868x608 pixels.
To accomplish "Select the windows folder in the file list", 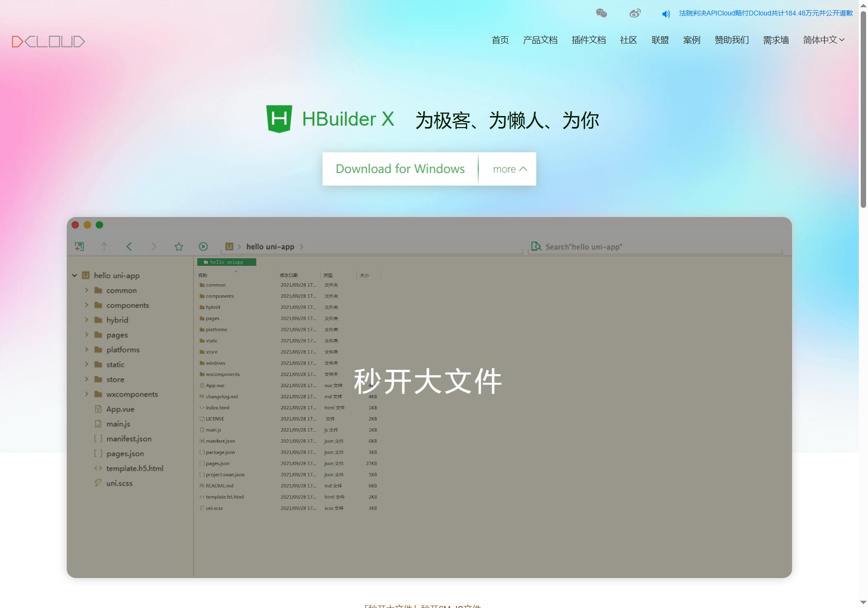I will pos(216,363).
